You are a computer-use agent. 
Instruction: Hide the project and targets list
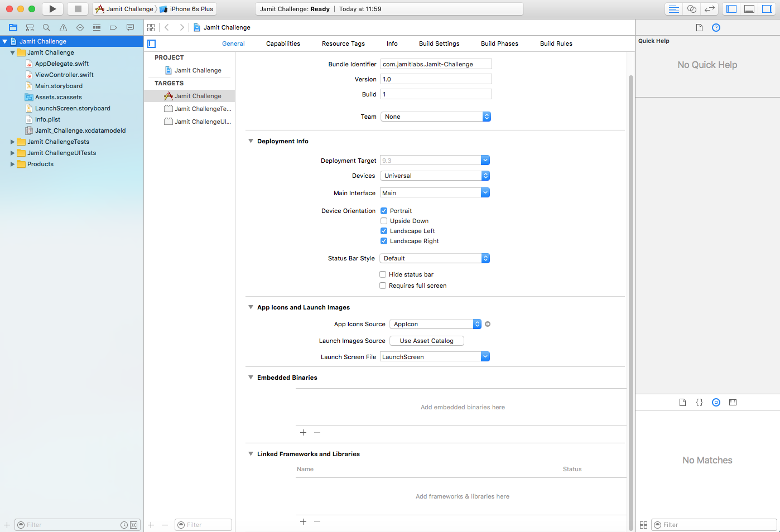point(151,43)
